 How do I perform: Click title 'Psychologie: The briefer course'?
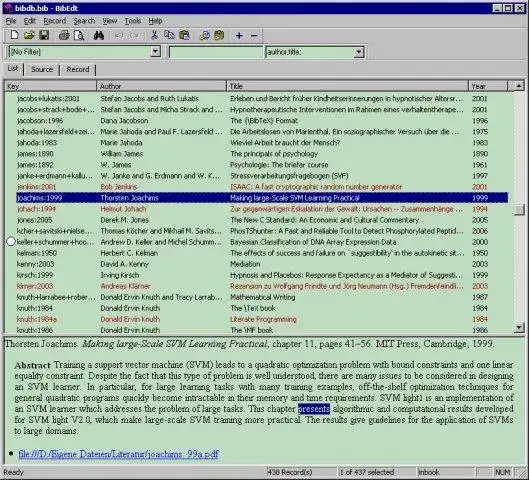click(279, 165)
